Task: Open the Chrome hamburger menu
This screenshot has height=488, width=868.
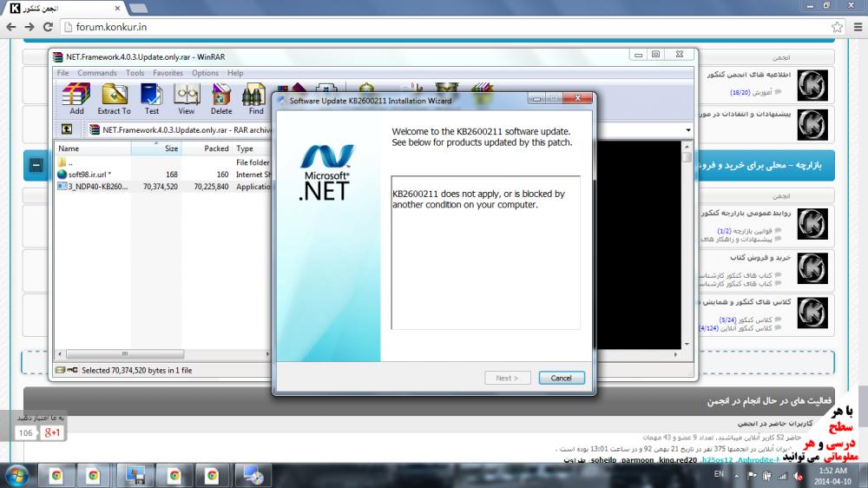Action: coord(858,27)
